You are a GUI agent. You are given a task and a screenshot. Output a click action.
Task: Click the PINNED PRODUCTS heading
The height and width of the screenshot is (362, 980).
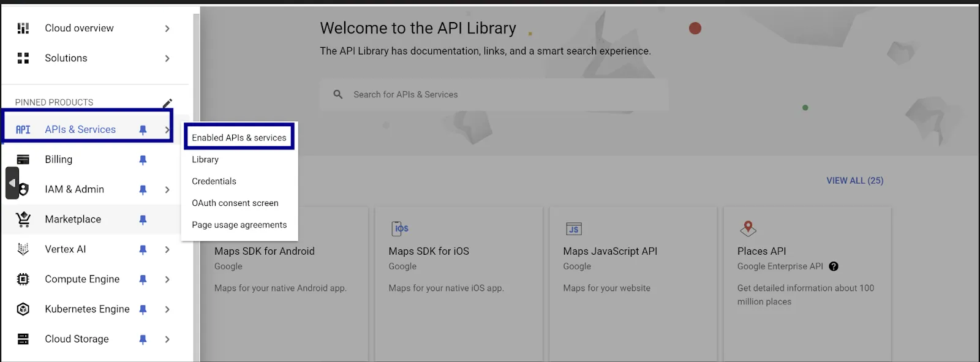(54, 102)
